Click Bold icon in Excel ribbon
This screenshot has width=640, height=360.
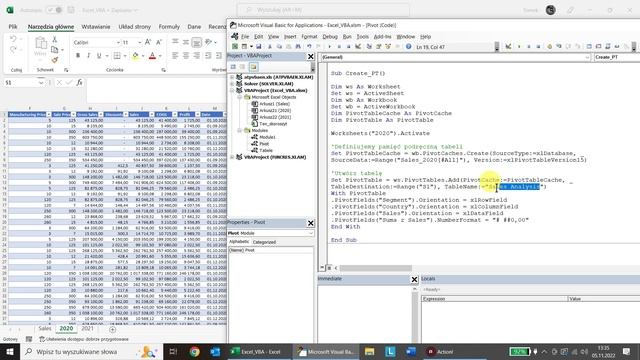(78, 56)
